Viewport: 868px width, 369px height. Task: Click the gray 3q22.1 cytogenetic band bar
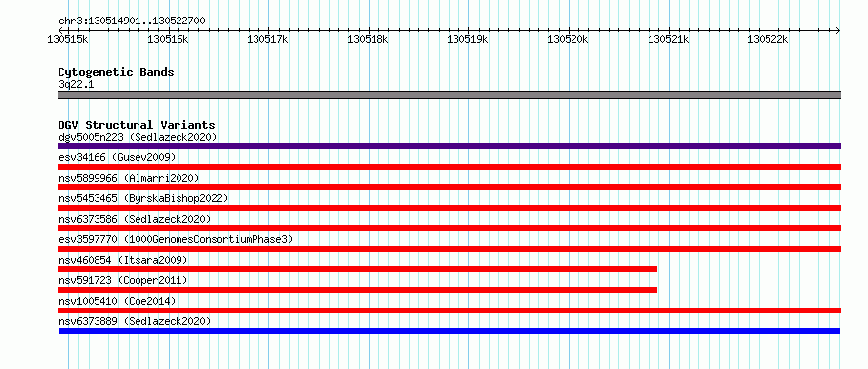point(449,95)
